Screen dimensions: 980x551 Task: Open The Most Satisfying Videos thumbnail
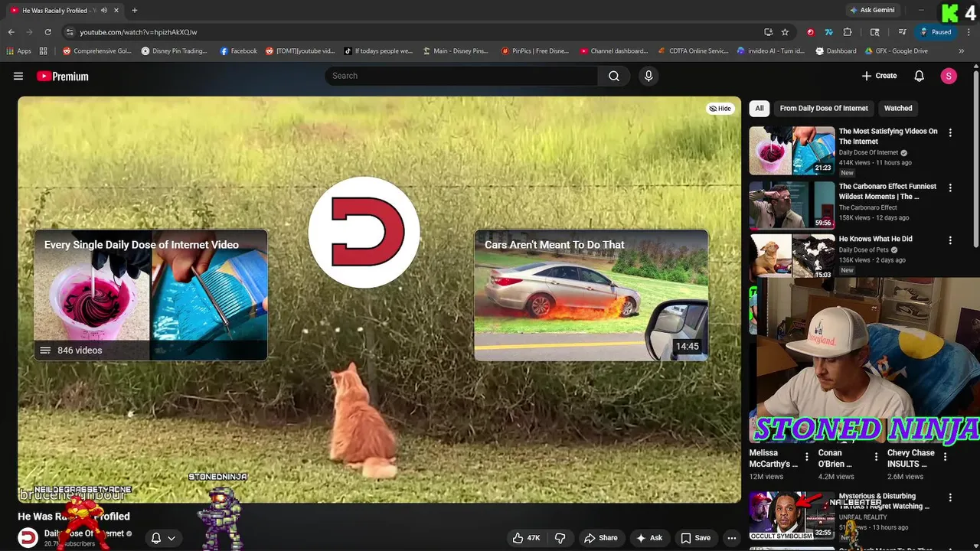pos(792,150)
